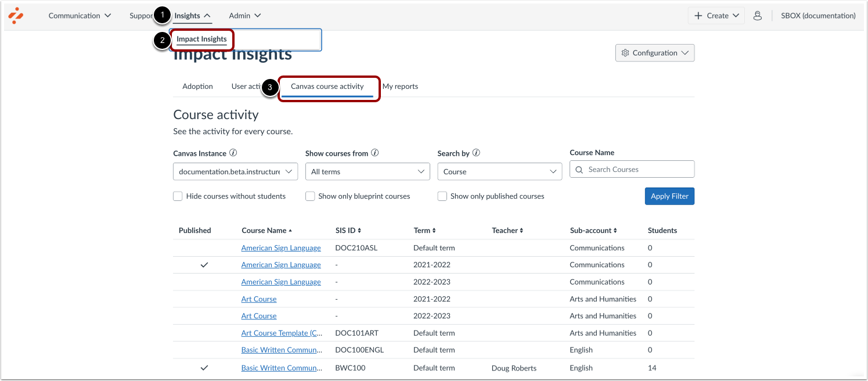
Task: Sort by SIS ID column arrows
Action: tap(359, 231)
